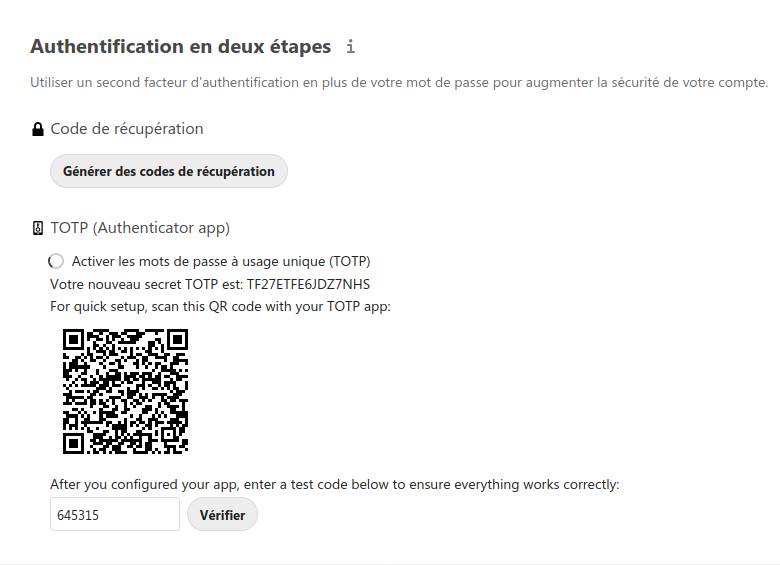The width and height of the screenshot is (780, 565).
Task: Focus the test code field containing 645315
Action: pyautogui.click(x=115, y=514)
